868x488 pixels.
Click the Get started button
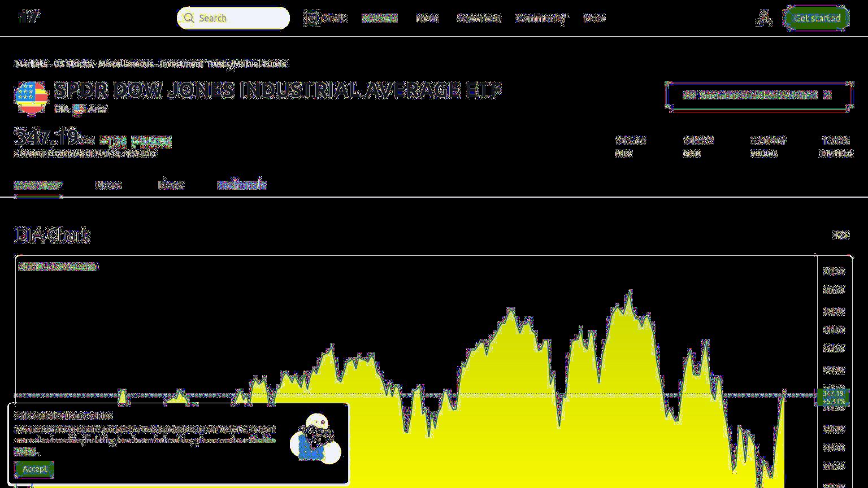click(817, 18)
